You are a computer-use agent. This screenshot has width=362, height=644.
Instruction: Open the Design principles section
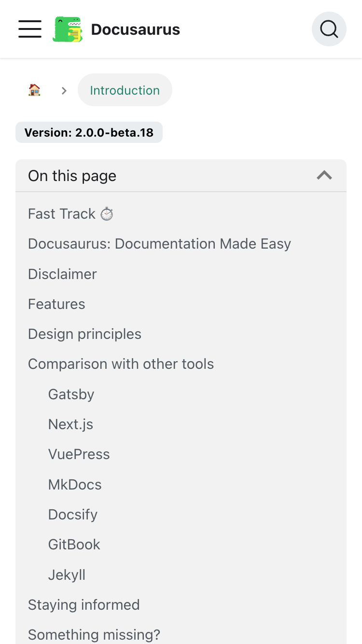coord(84,334)
